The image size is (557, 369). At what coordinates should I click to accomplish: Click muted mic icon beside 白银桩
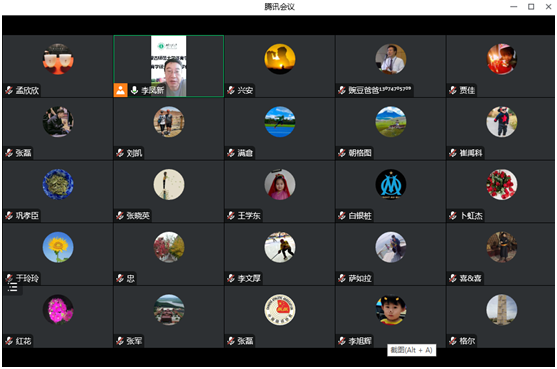(342, 215)
